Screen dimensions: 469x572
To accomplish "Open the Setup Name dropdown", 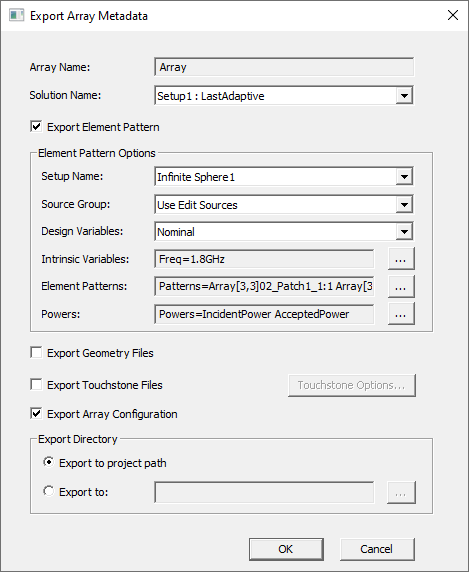I will tap(404, 177).
